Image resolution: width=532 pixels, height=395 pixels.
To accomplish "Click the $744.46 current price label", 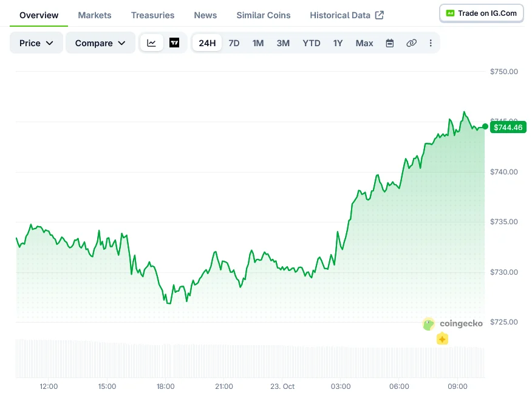I will [508, 127].
